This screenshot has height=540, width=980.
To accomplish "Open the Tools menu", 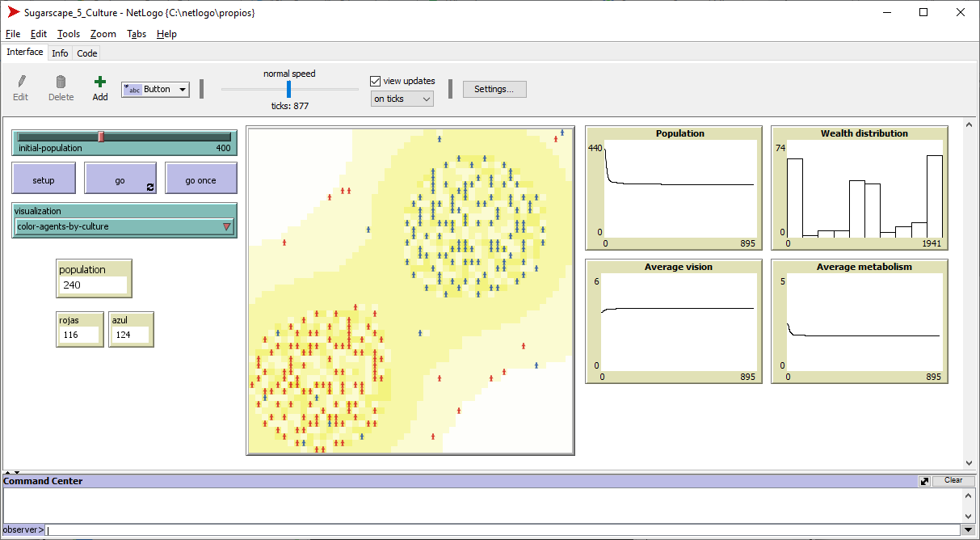I will 69,34.
